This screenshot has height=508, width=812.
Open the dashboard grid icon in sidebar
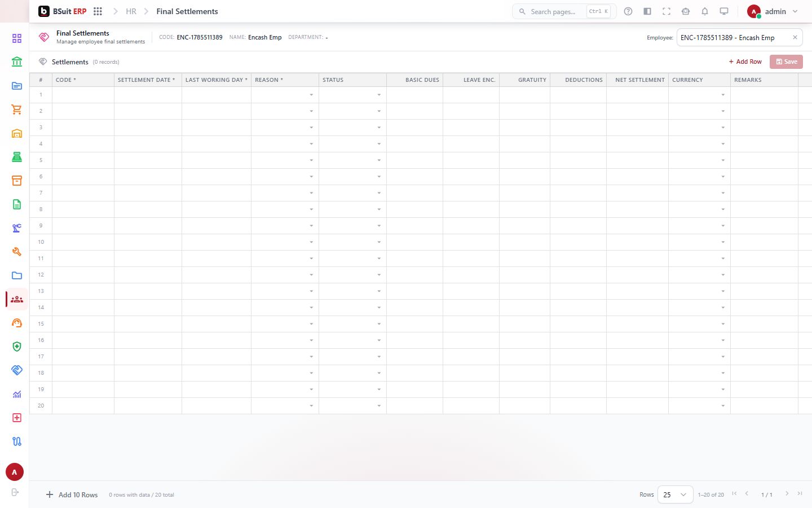tap(17, 38)
